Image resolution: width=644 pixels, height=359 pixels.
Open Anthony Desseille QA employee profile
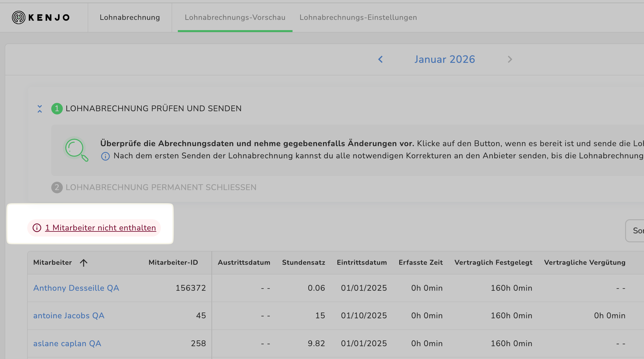coord(76,288)
